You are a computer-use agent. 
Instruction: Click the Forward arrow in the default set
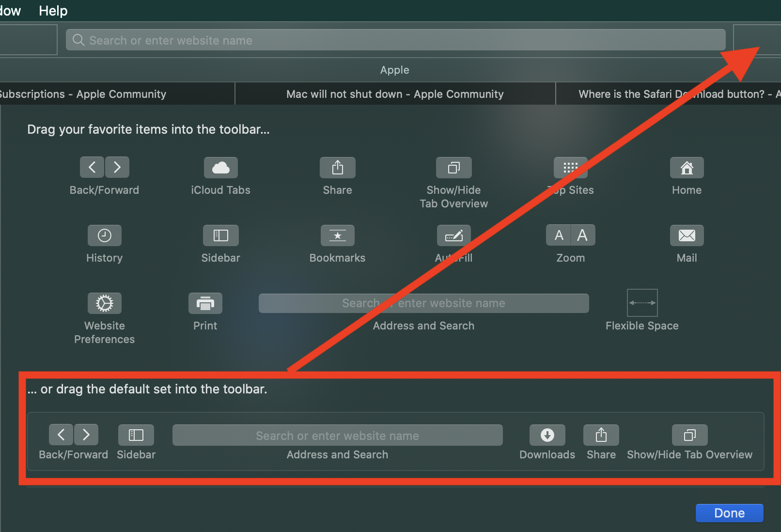(86, 435)
